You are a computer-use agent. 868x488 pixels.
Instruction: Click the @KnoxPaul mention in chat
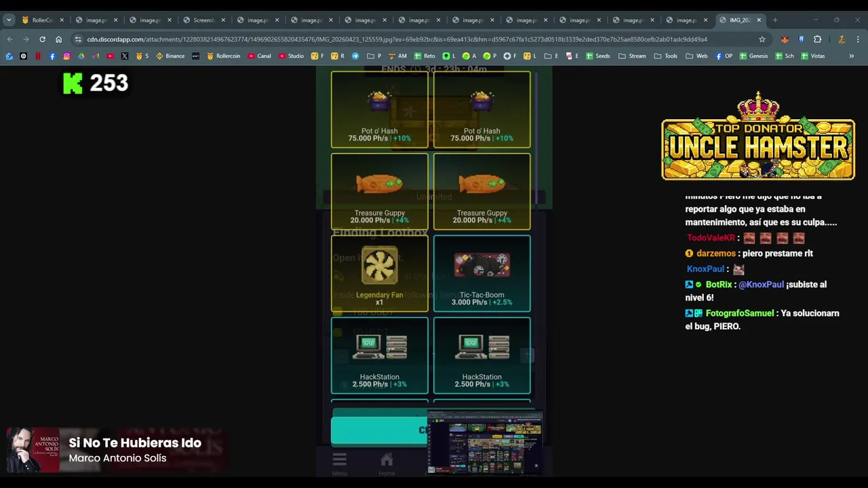761,285
